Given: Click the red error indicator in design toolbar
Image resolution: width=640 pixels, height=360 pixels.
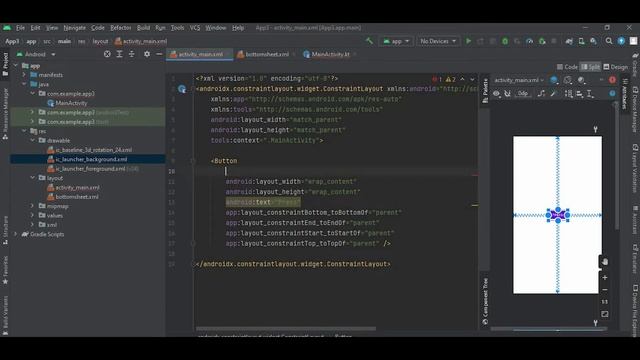Looking at the screenshot, I should click(x=612, y=80).
